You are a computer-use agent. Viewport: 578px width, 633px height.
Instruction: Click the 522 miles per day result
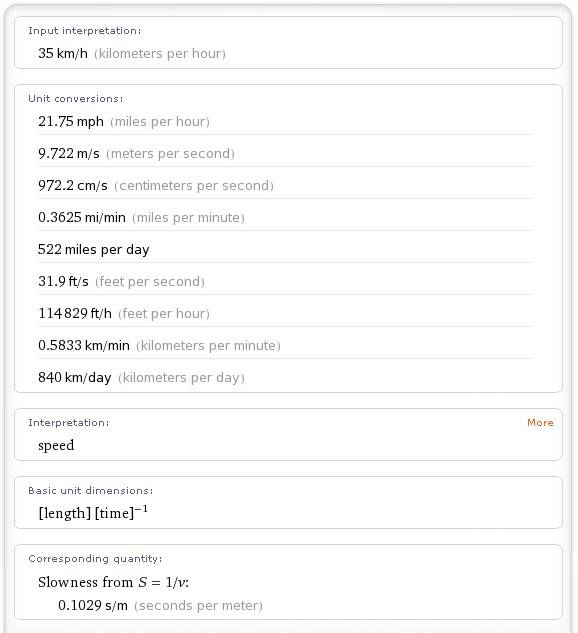coord(94,249)
